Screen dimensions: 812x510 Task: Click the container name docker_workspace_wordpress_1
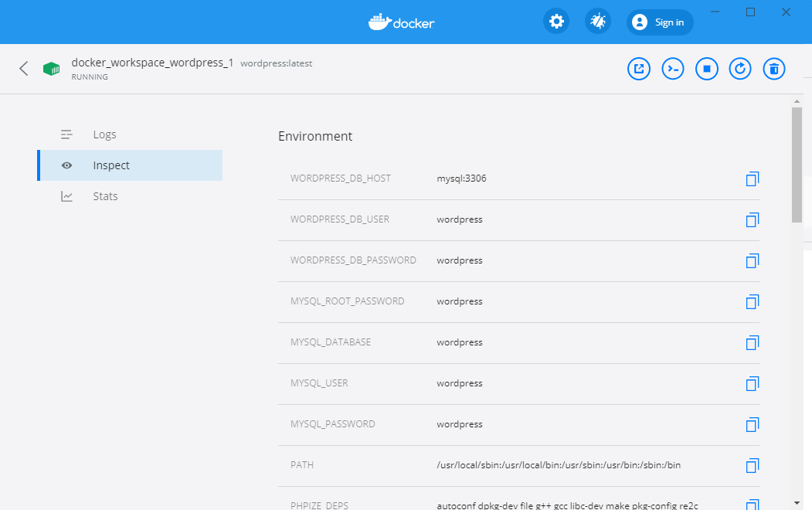click(152, 63)
